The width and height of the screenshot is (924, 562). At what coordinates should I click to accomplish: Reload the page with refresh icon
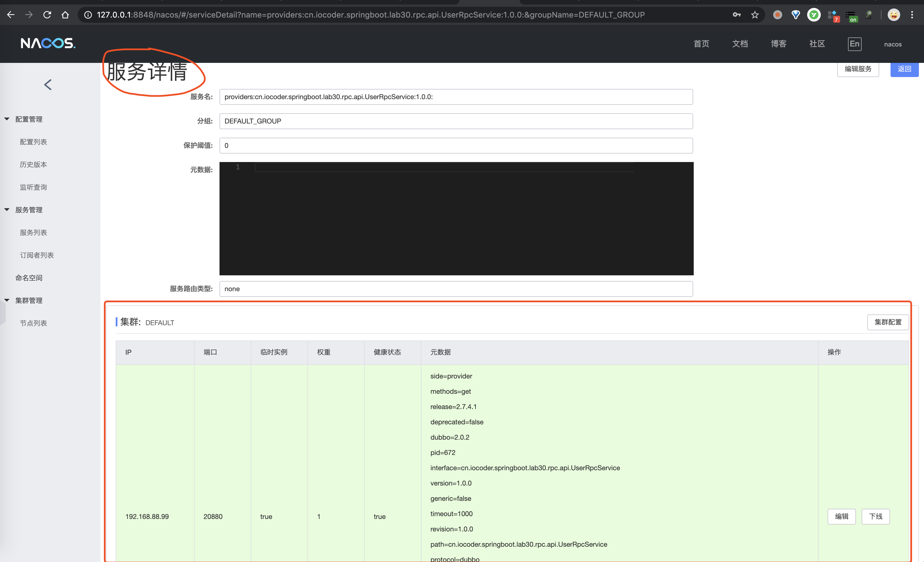click(x=47, y=15)
